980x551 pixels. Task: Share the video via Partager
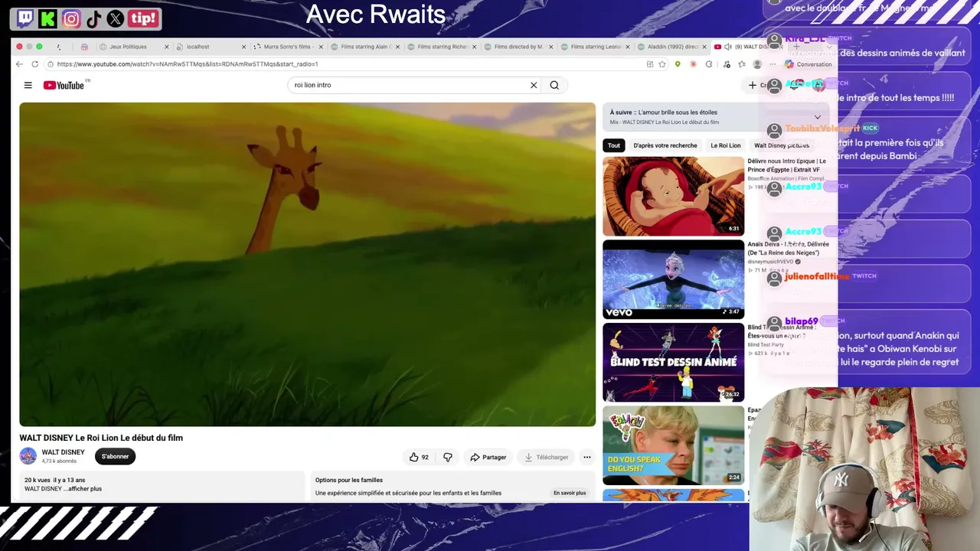click(x=488, y=457)
